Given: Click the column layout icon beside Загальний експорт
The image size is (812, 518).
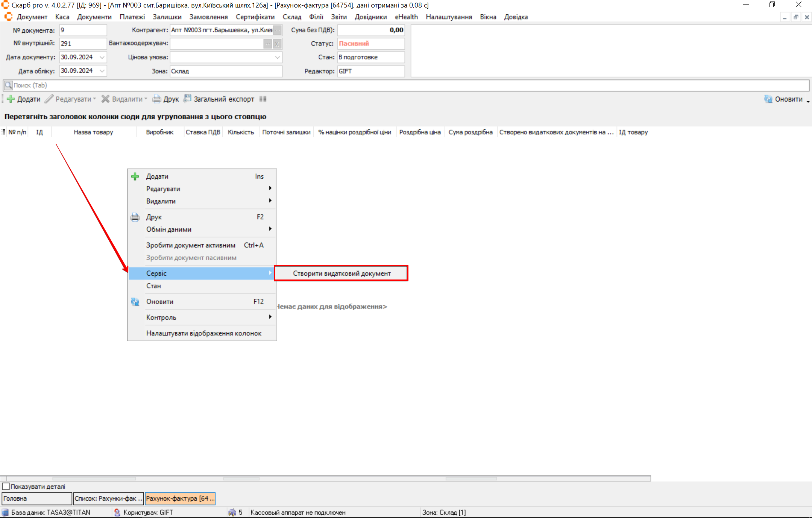Looking at the screenshot, I should (263, 99).
